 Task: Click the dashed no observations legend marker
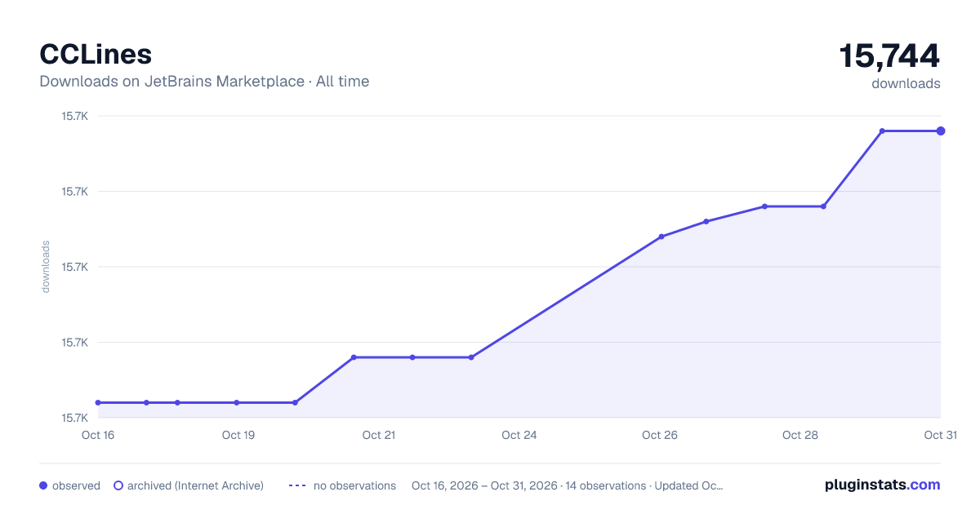pyautogui.click(x=297, y=485)
